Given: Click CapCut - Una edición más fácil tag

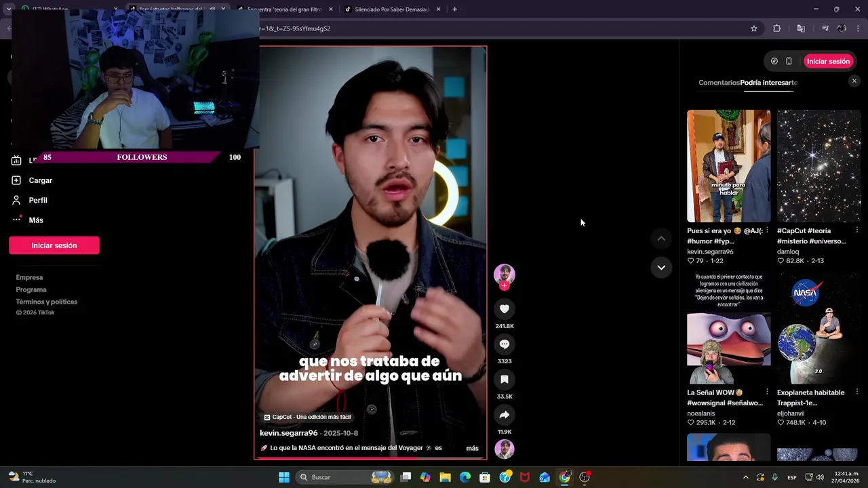Looking at the screenshot, I should pos(307,417).
